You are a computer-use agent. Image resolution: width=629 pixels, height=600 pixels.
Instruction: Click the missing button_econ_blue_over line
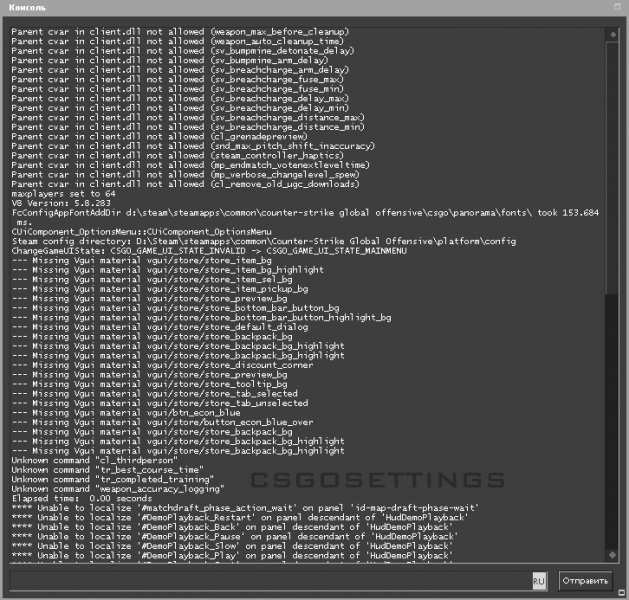(x=162, y=422)
